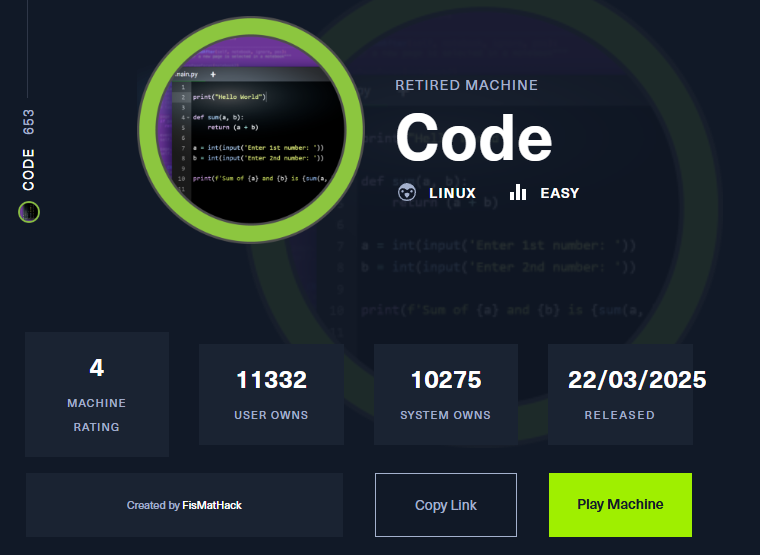
Task: Click the LINUX operating system label
Action: 452,193
